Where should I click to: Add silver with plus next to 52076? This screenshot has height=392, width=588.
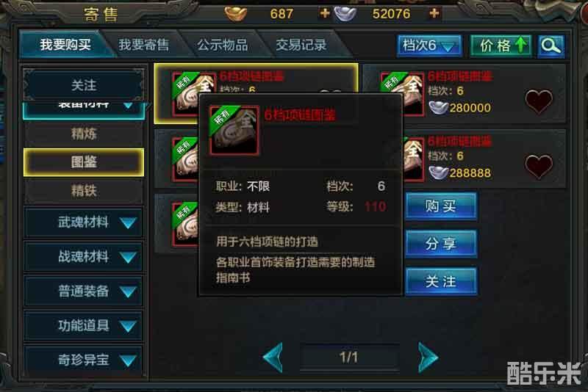(434, 13)
